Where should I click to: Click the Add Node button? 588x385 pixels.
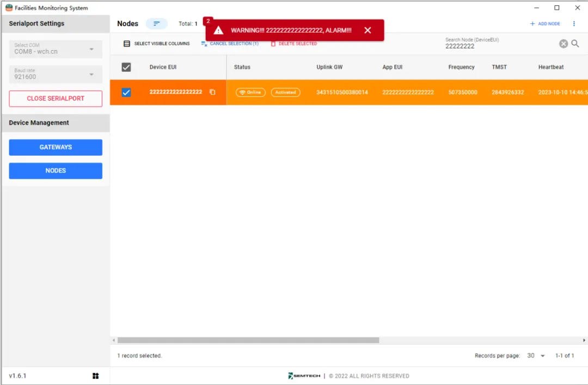[545, 24]
